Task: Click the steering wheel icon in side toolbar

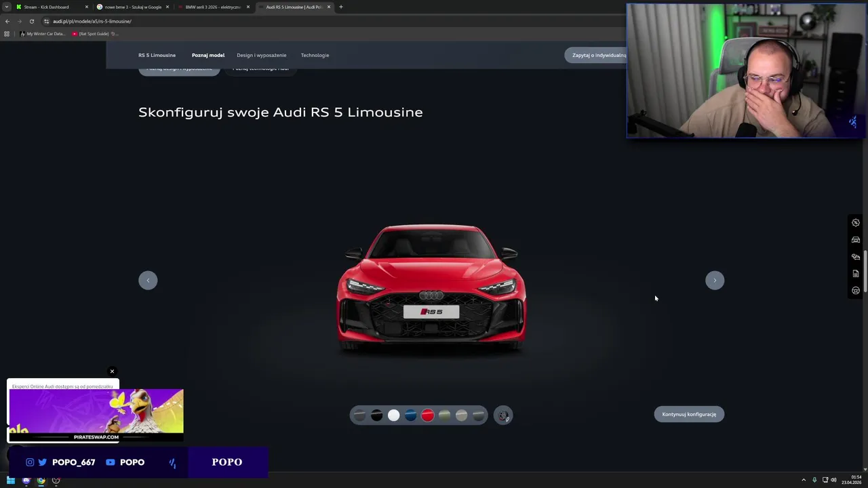Action: click(856, 291)
